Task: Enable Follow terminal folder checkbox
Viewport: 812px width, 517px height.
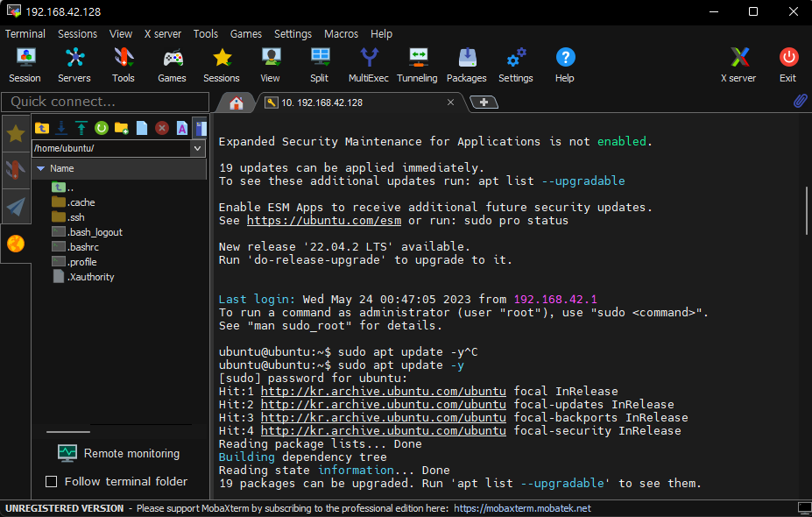Action: [x=52, y=481]
